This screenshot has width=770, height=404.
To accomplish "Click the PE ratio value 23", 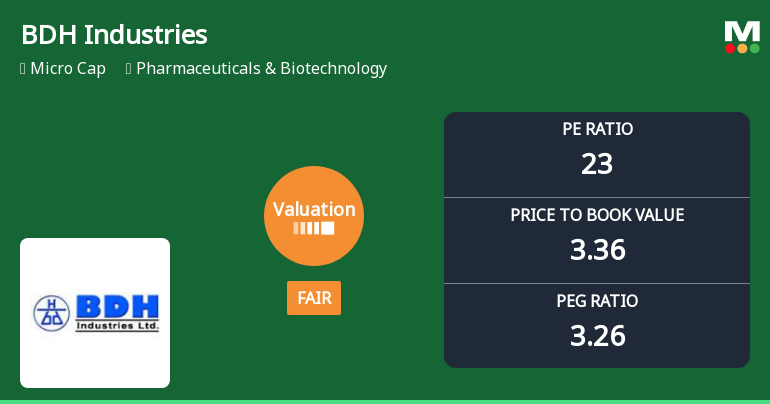I will [x=597, y=164].
